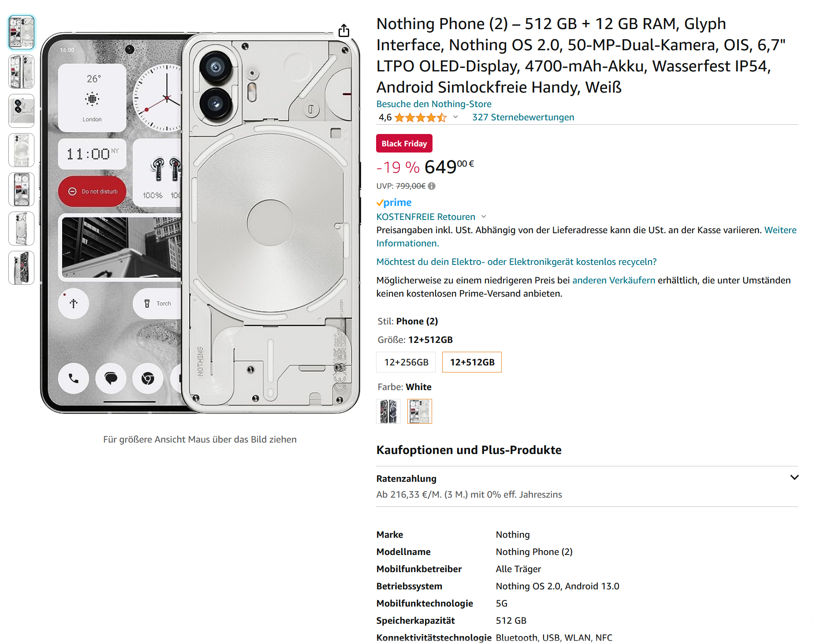Viewport: 813px width, 644px height.
Task: Open the Besuche den Nothing-Store link
Action: tap(433, 104)
